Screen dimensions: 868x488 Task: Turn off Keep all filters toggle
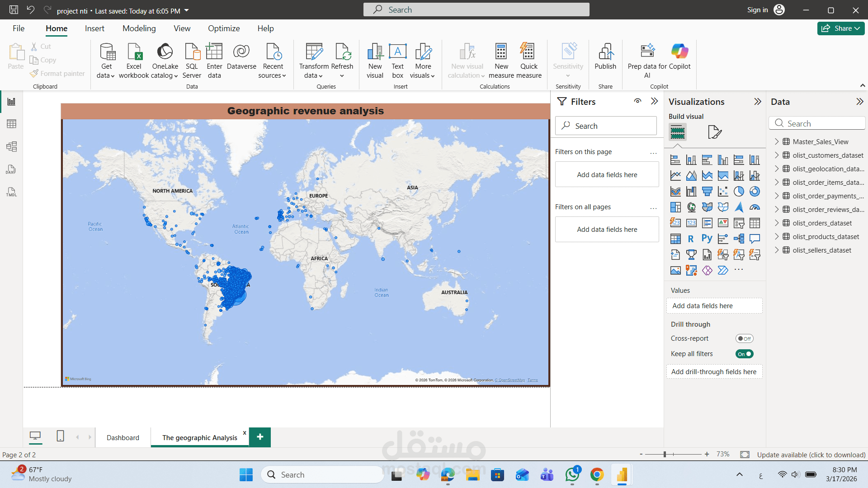(744, 354)
